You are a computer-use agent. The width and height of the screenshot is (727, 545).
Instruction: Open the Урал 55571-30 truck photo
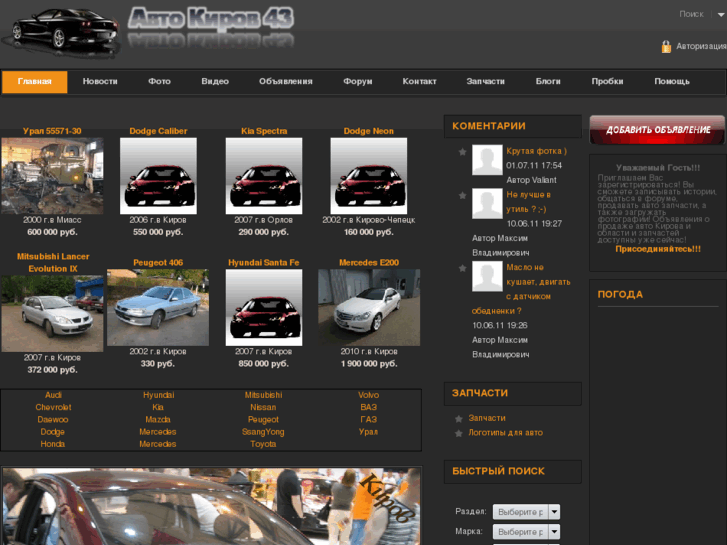click(x=52, y=175)
